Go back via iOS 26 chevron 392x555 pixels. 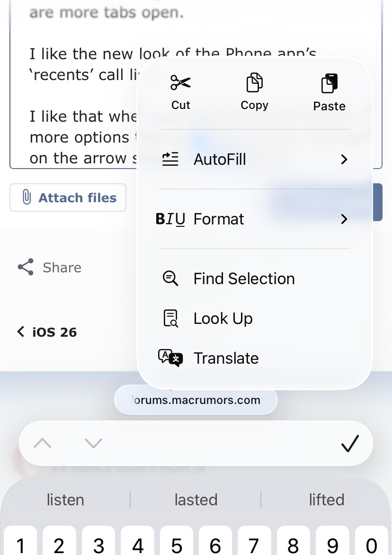(21, 332)
